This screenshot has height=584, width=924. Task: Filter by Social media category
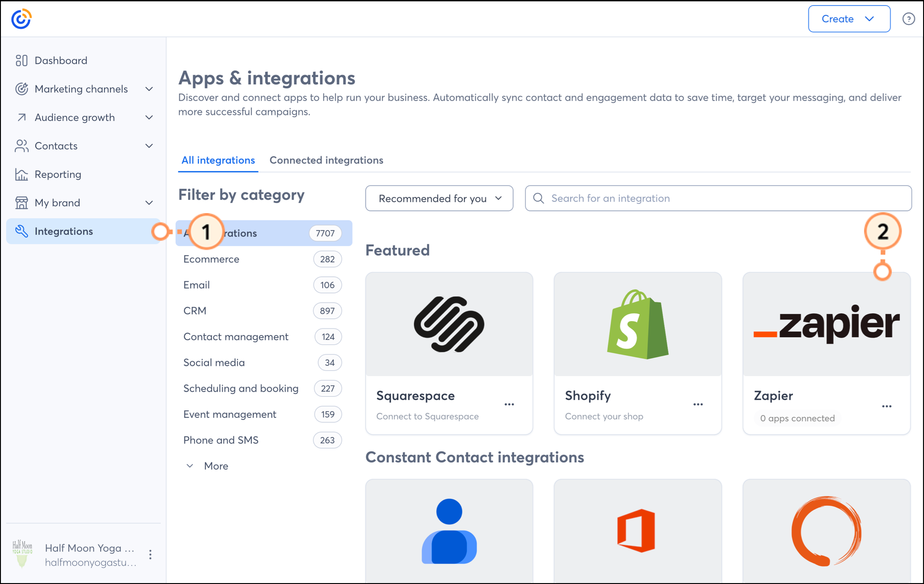coord(264,363)
